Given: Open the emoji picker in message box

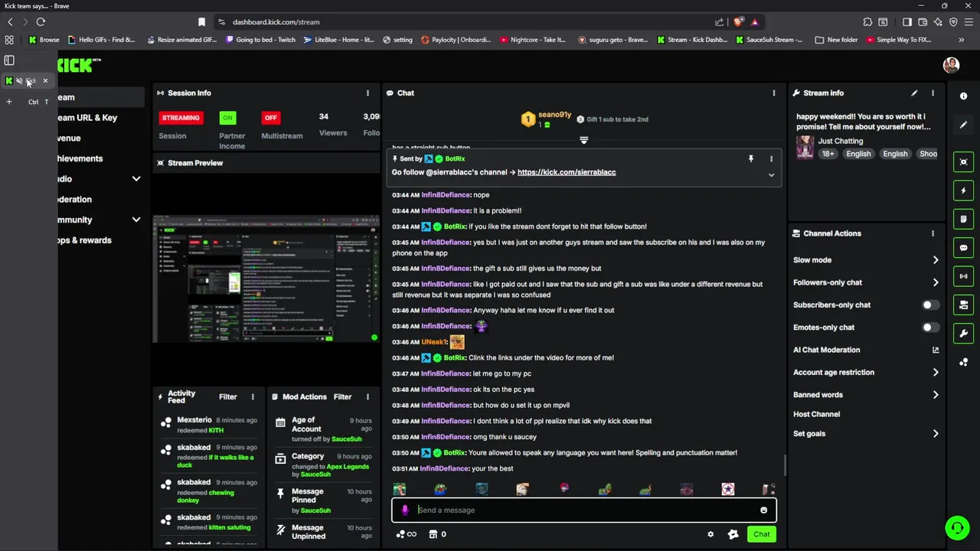Looking at the screenshot, I should [x=763, y=510].
